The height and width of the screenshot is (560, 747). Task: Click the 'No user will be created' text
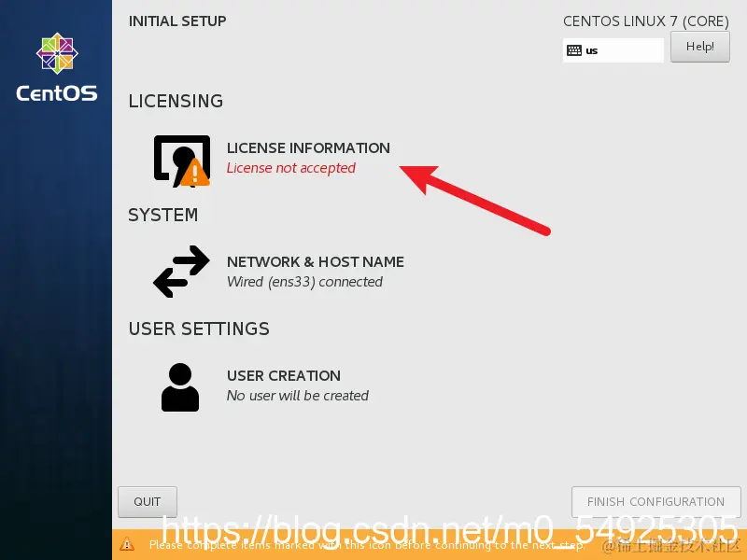[297, 396]
